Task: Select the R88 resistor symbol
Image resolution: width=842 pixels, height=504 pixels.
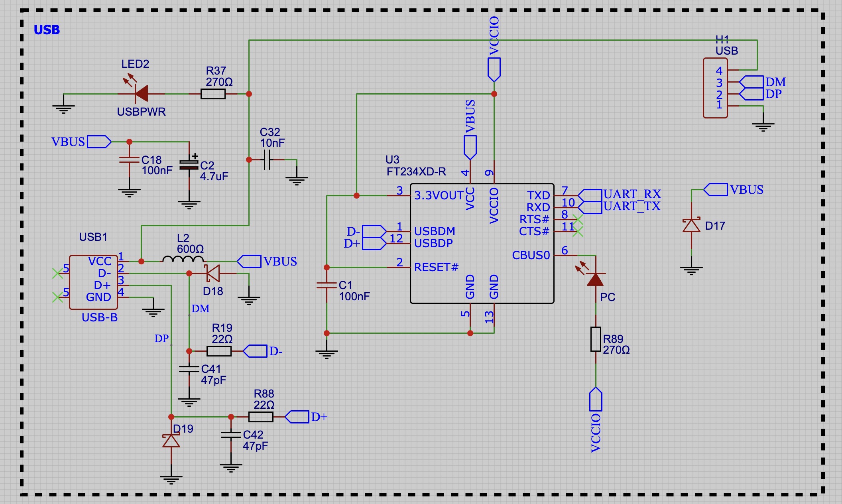Action: tap(261, 417)
